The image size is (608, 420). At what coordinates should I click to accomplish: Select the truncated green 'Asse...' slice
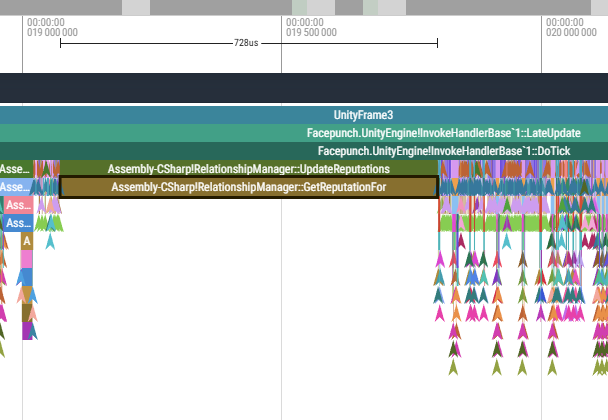(16, 169)
